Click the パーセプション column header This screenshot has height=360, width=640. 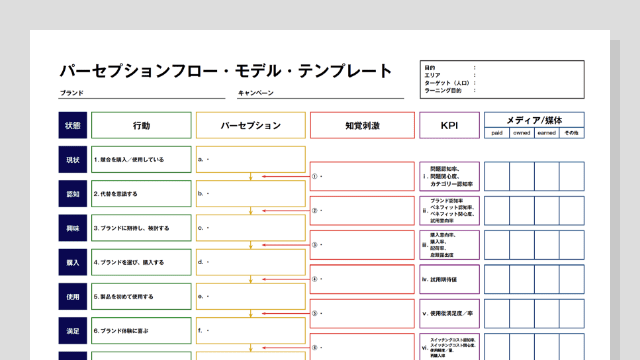pyautogui.click(x=251, y=125)
